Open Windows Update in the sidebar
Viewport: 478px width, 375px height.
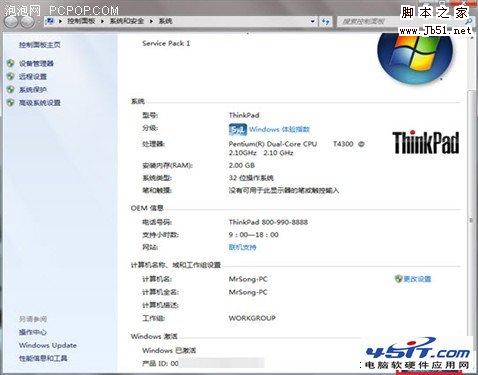pos(48,345)
